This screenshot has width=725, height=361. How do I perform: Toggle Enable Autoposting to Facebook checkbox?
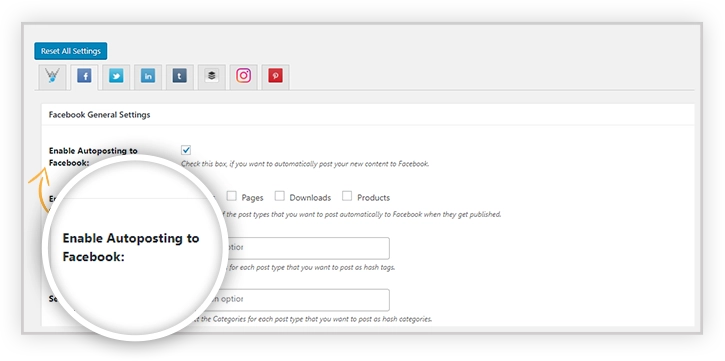[186, 150]
